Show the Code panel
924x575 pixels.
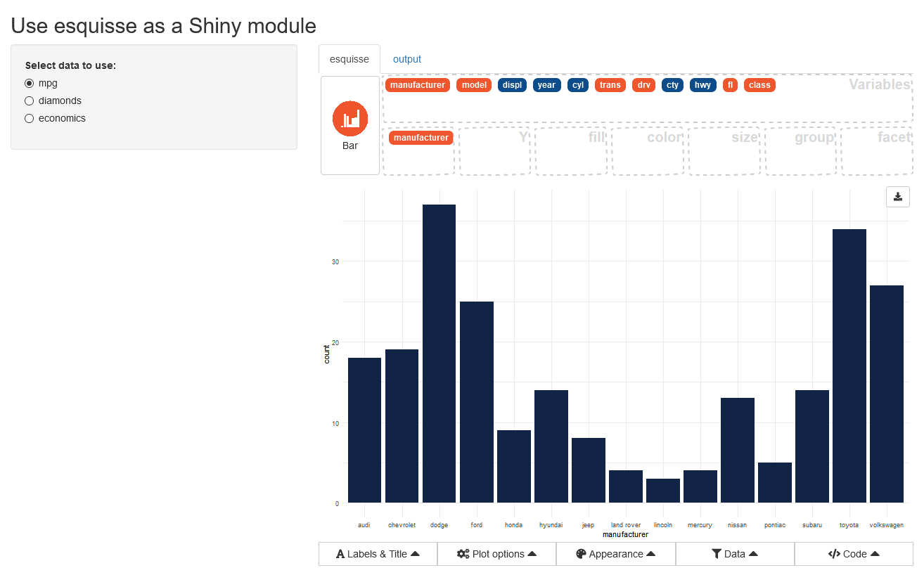[854, 554]
